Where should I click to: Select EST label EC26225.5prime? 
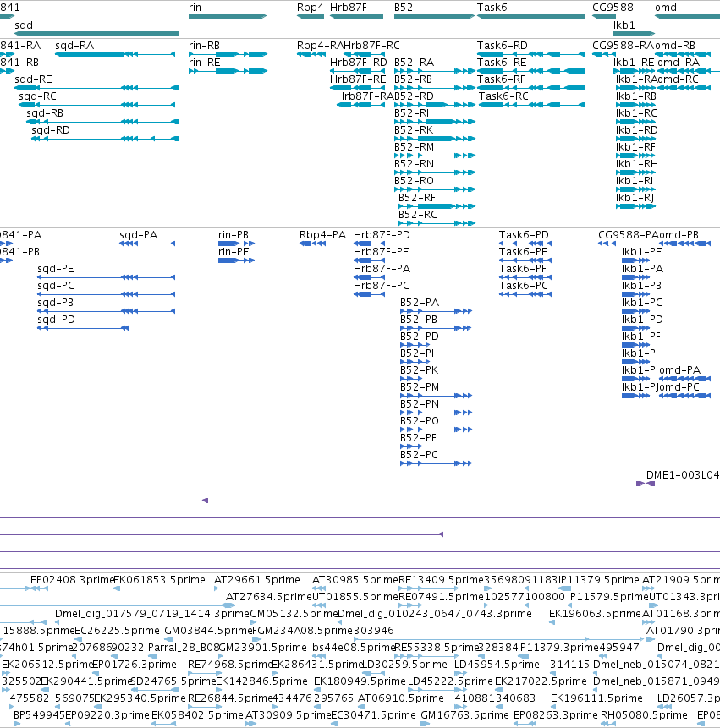pos(117,631)
